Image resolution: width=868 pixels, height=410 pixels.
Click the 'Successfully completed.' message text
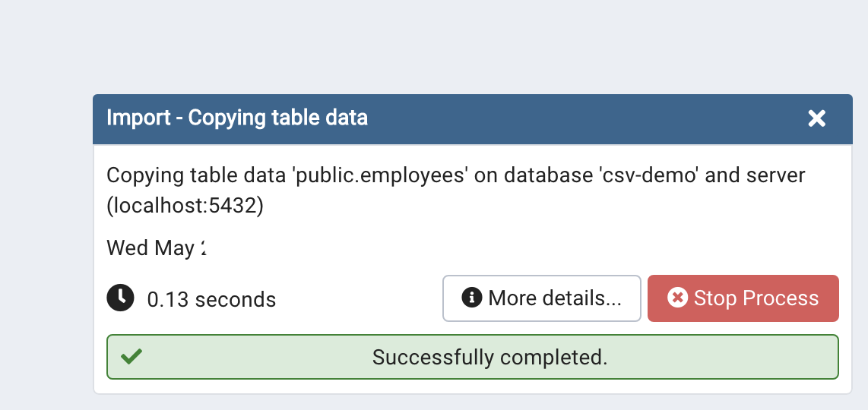[x=490, y=357]
